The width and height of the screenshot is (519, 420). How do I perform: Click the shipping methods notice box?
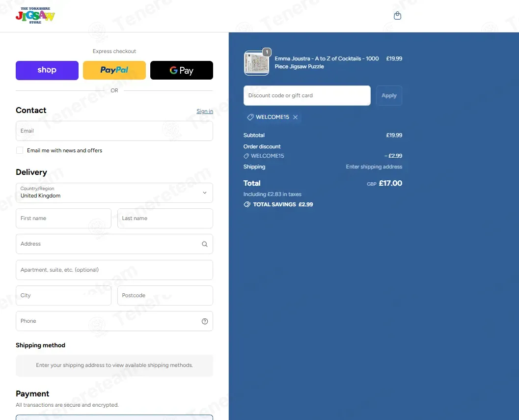click(114, 365)
